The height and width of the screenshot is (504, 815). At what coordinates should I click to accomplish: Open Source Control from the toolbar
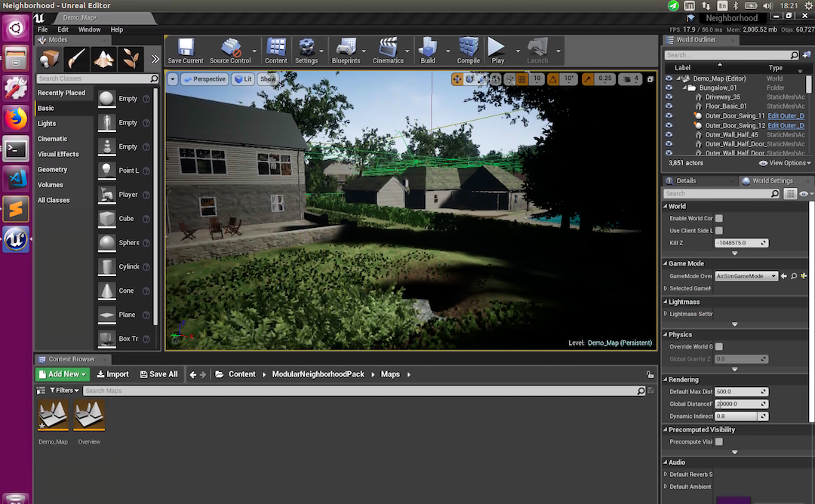coord(230,48)
